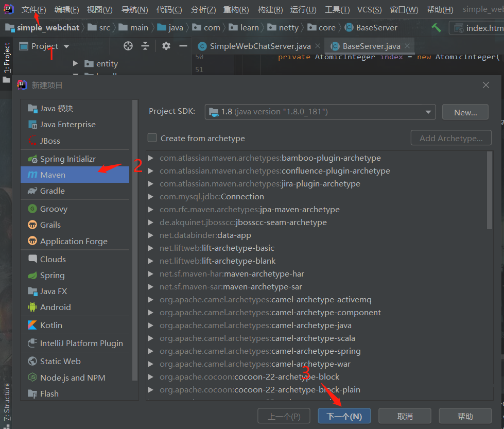This screenshot has width=504, height=429.
Task: Select the Java 模块 project type
Action: [75, 109]
